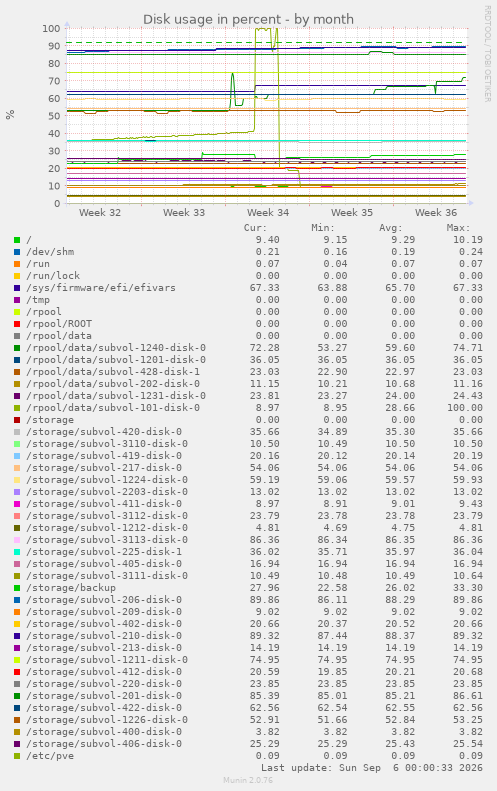Select /storage/subvol-1212-disk-0 label

click(x=107, y=528)
